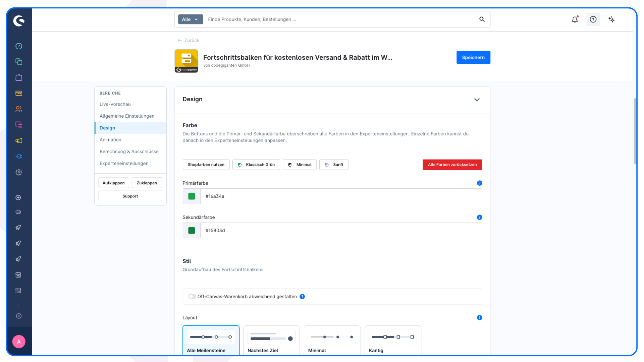Expand the sidebar with bottom arrow icon
Image resolution: width=644 pixels, height=362 pixels.
pos(19,316)
